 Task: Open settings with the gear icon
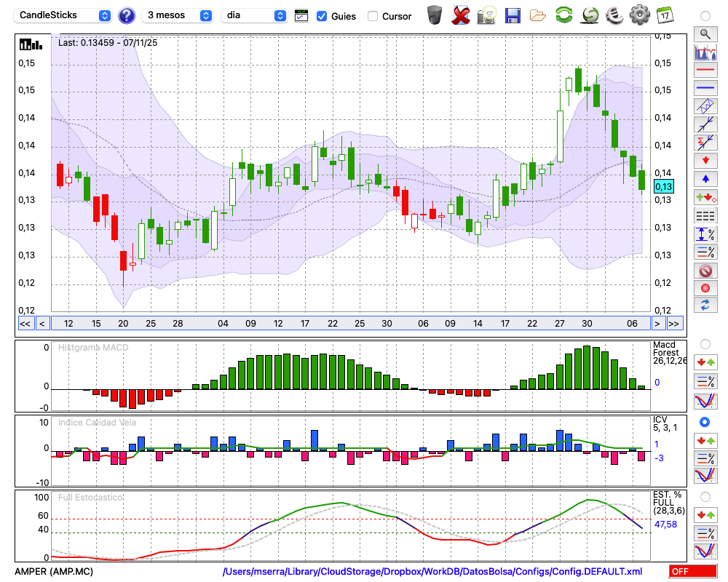pyautogui.click(x=639, y=15)
